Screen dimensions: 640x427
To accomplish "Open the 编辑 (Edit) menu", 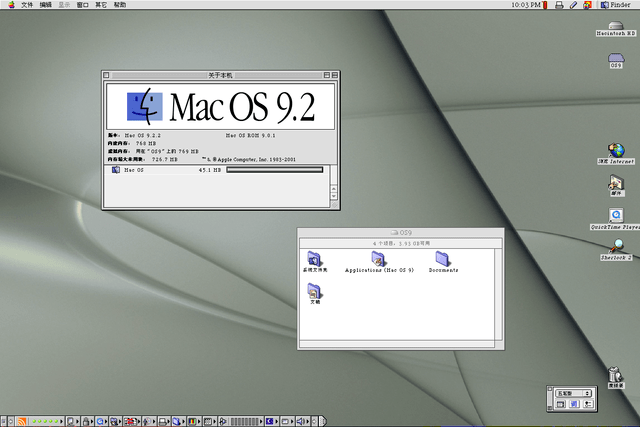I will tap(46, 5).
